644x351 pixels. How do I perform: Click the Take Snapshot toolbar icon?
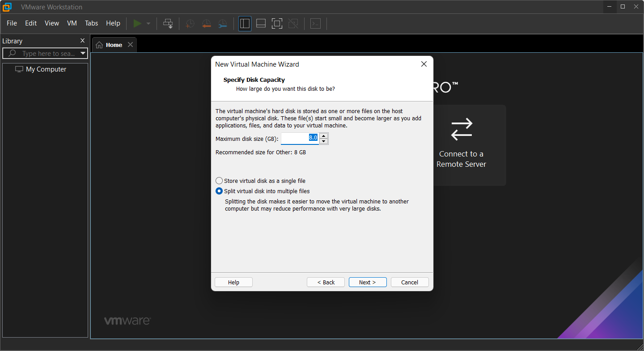190,23
